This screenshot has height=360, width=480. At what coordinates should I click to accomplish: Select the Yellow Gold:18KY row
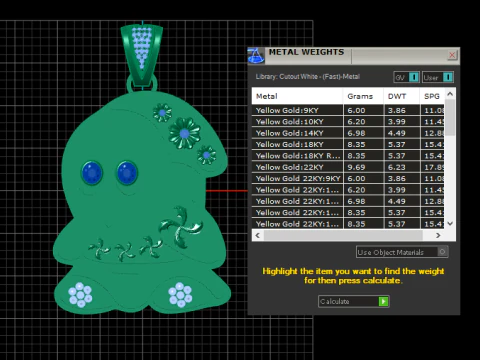(x=348, y=144)
